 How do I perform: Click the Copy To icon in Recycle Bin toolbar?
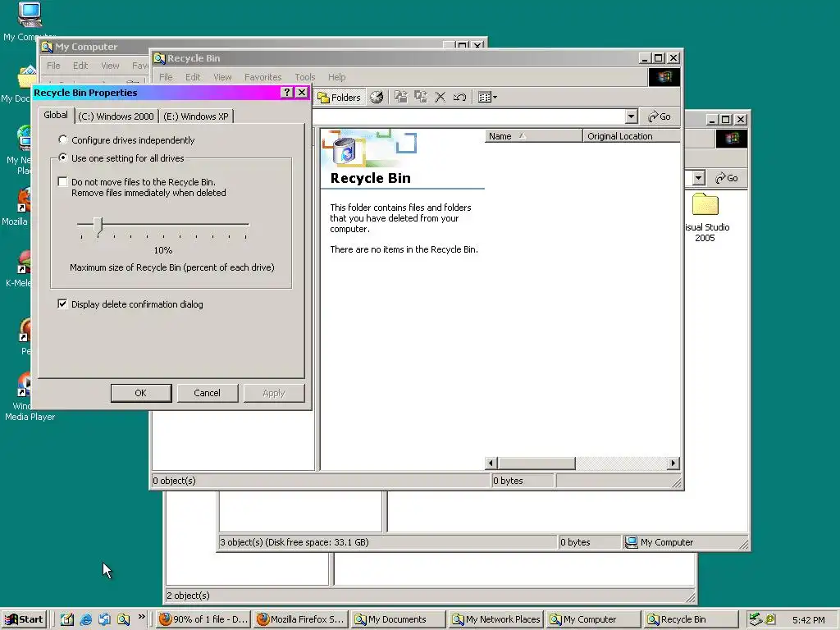(421, 97)
